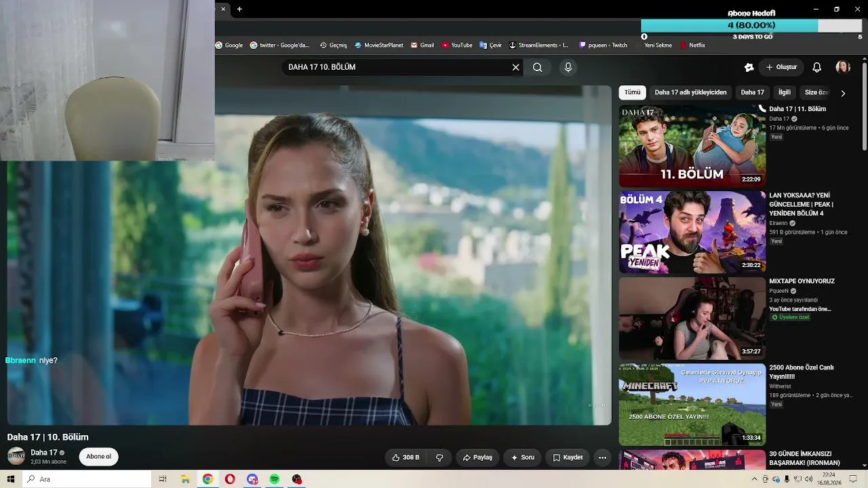The height and width of the screenshot is (488, 868).
Task: Close the current browser tab
Action: tap(223, 9)
